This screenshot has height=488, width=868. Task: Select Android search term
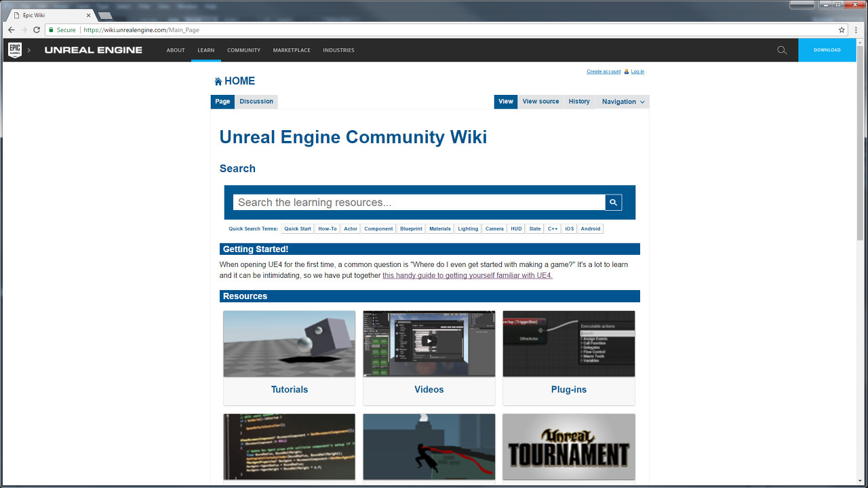click(591, 228)
